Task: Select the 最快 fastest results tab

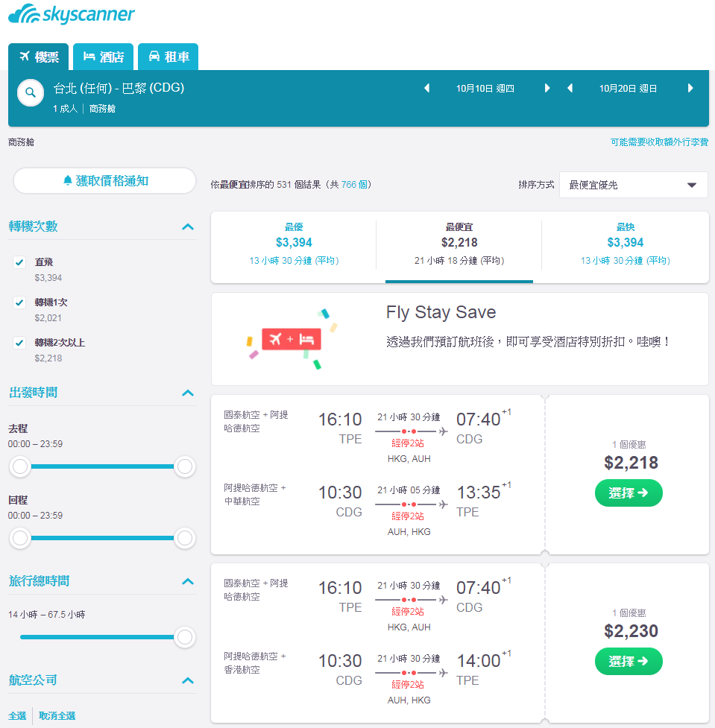Action: (626, 244)
